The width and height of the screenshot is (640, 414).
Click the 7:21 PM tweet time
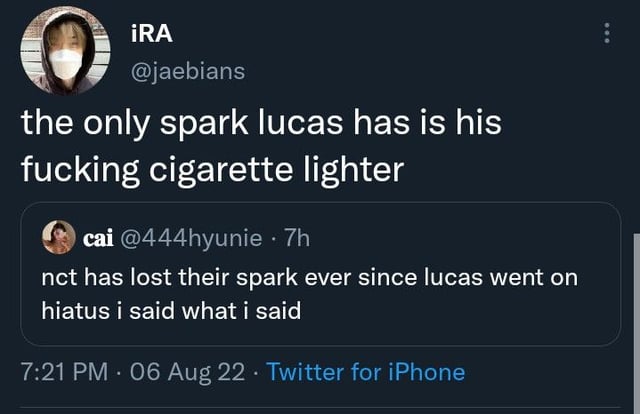[x=63, y=372]
